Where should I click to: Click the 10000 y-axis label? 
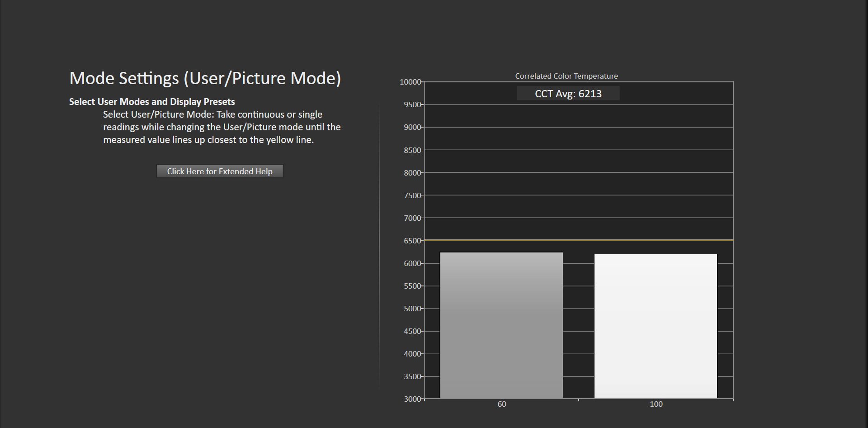[410, 82]
